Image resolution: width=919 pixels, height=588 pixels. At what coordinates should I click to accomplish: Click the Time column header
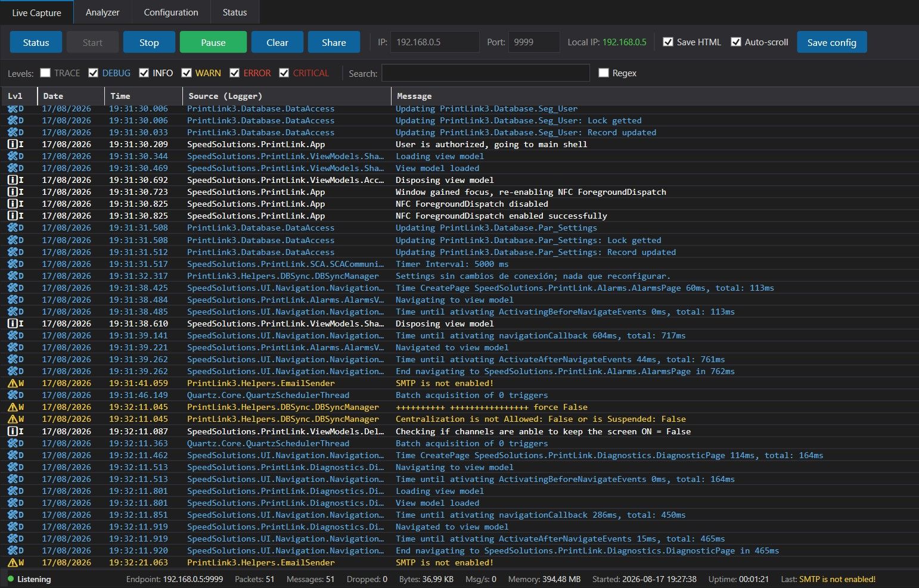tap(144, 96)
